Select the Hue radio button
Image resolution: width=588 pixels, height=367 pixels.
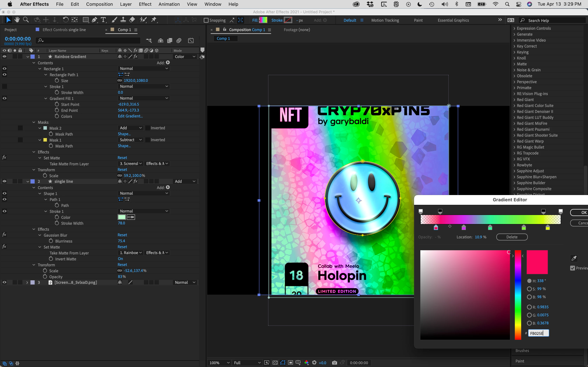tap(529, 281)
